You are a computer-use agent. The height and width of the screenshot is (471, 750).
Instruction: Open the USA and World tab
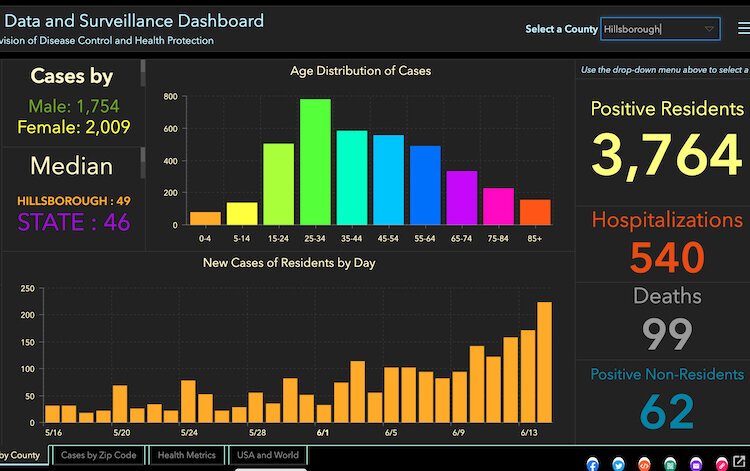coord(268,455)
